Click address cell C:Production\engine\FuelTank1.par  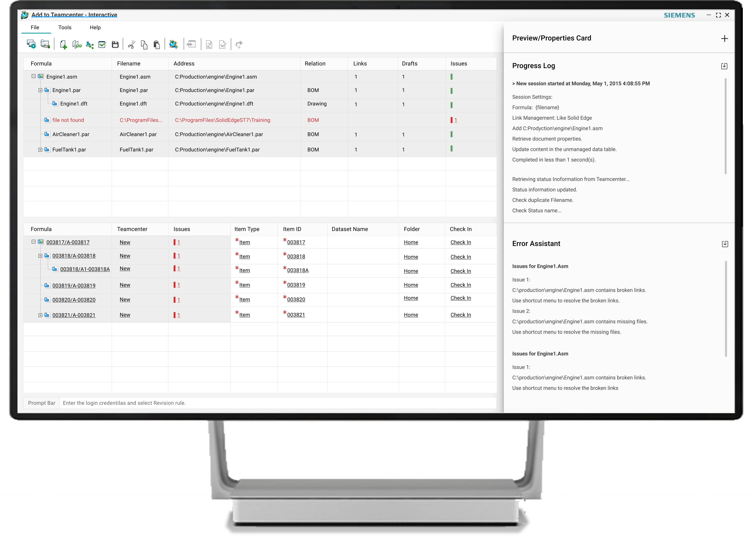click(217, 150)
